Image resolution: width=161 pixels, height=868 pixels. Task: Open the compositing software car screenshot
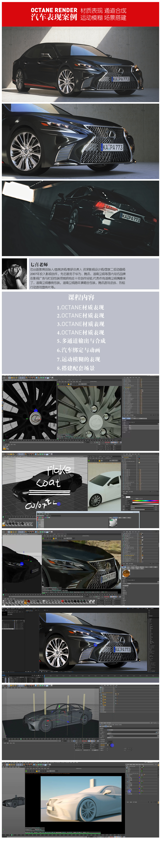(80, 645)
